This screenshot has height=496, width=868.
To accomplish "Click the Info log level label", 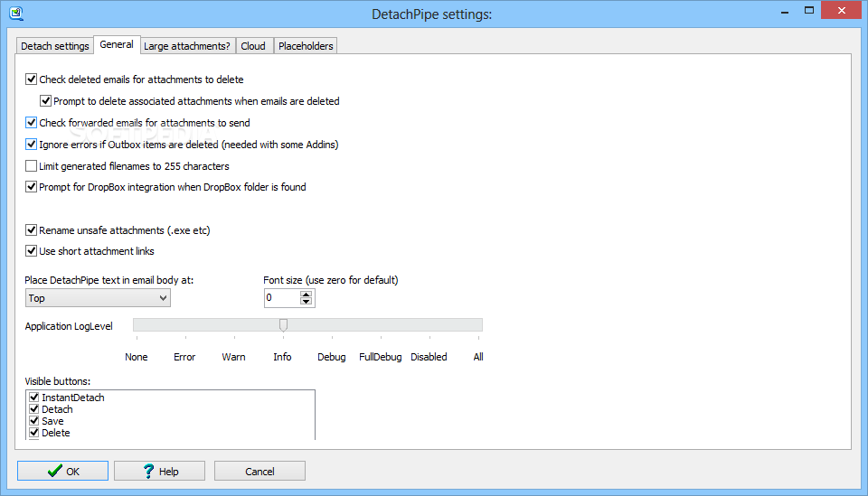I will click(282, 357).
